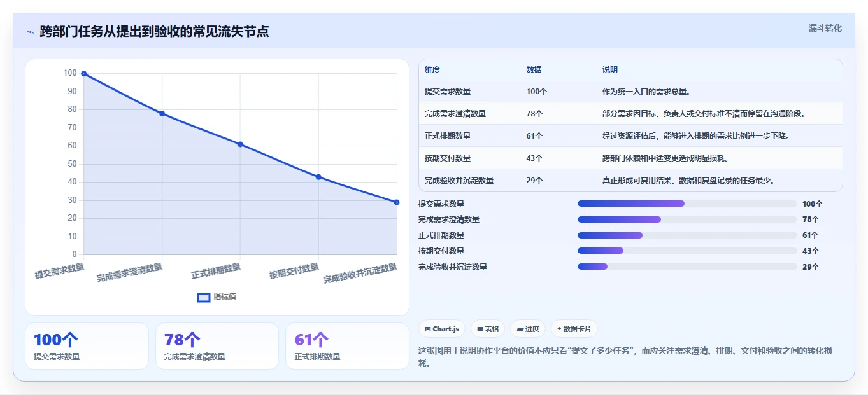This screenshot has height=395, width=868.
Task: Click the progress bar for 提交需求数量
Action: point(687,204)
